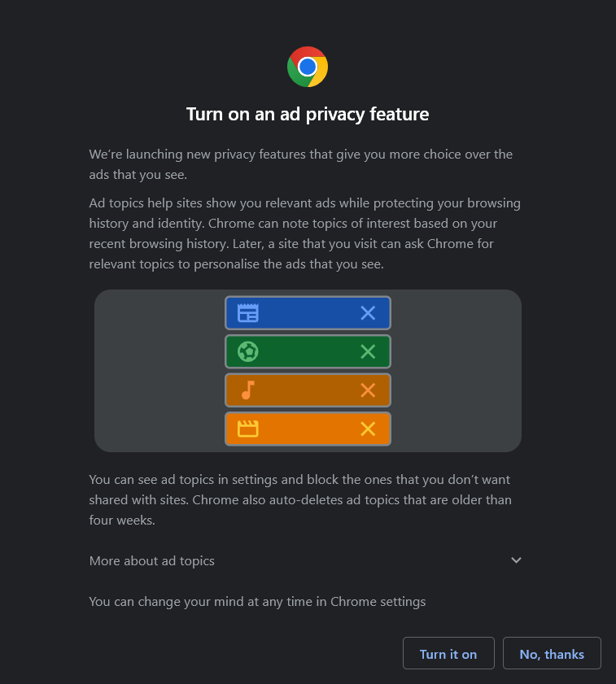Click the 'We're launching new privacy features' paragraph
The height and width of the screenshot is (684, 616).
point(301,164)
